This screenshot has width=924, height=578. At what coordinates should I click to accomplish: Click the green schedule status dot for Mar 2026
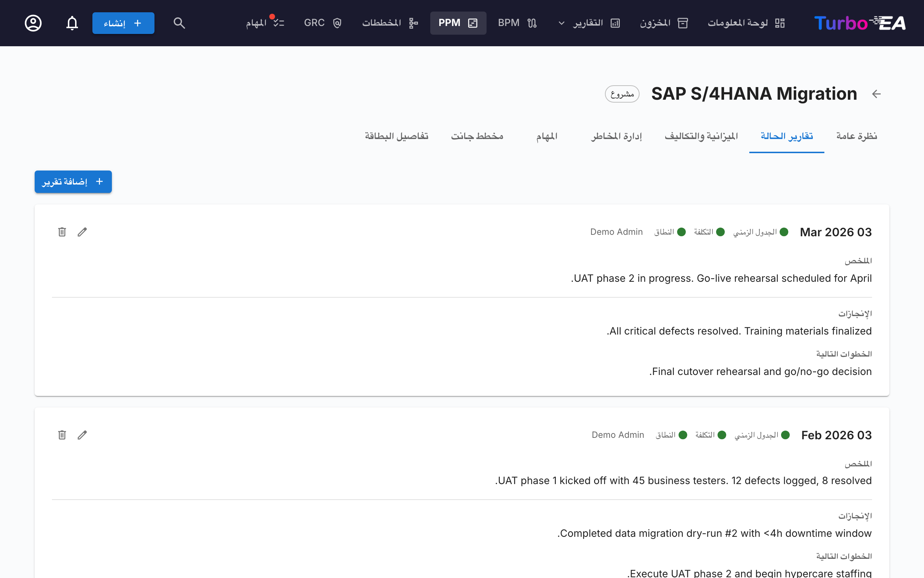pos(784,232)
